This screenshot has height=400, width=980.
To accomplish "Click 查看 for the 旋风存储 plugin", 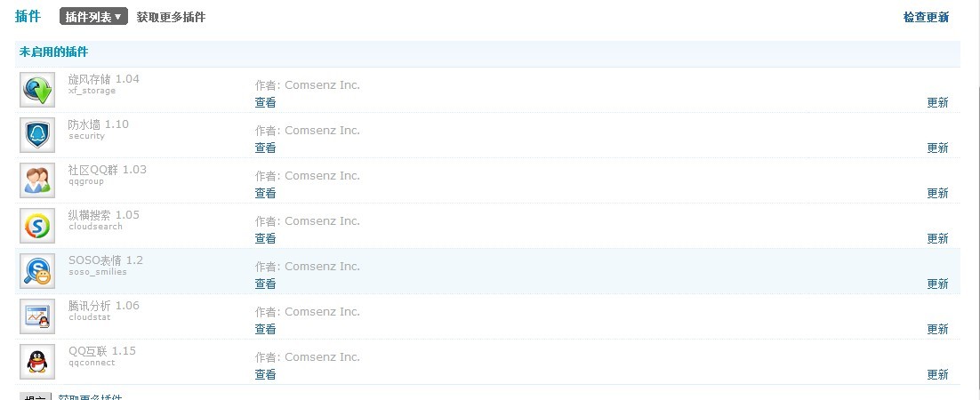I will coord(265,102).
